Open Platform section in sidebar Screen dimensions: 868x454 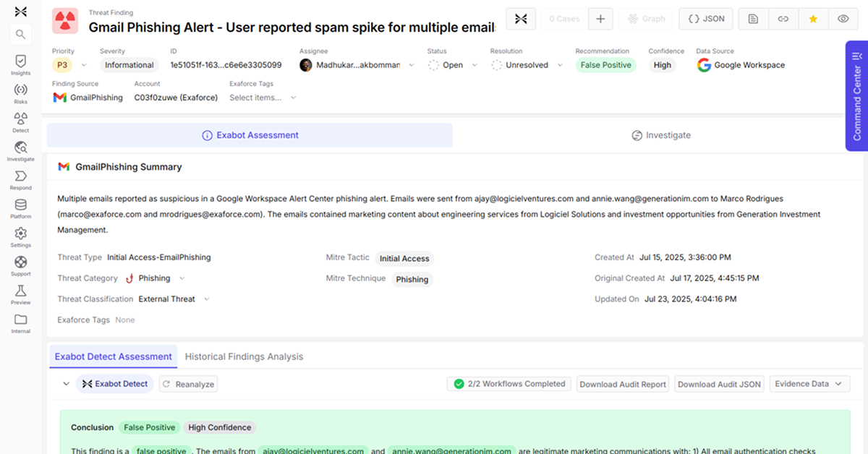[x=20, y=208]
